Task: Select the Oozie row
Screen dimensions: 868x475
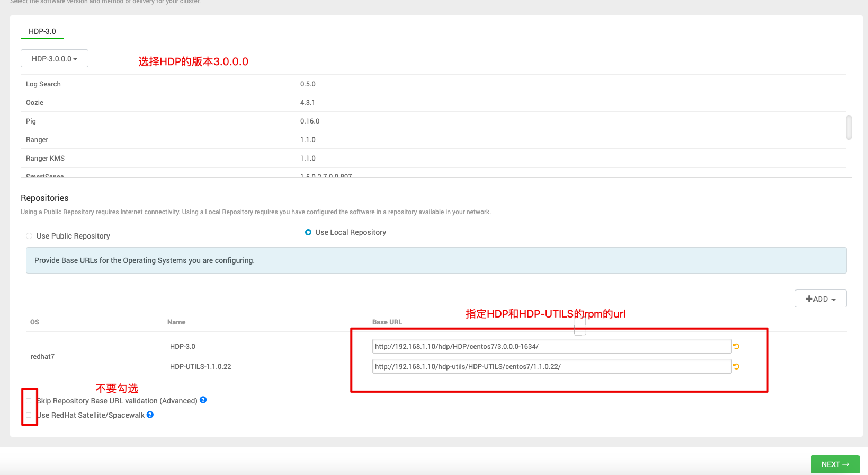Action: point(433,102)
